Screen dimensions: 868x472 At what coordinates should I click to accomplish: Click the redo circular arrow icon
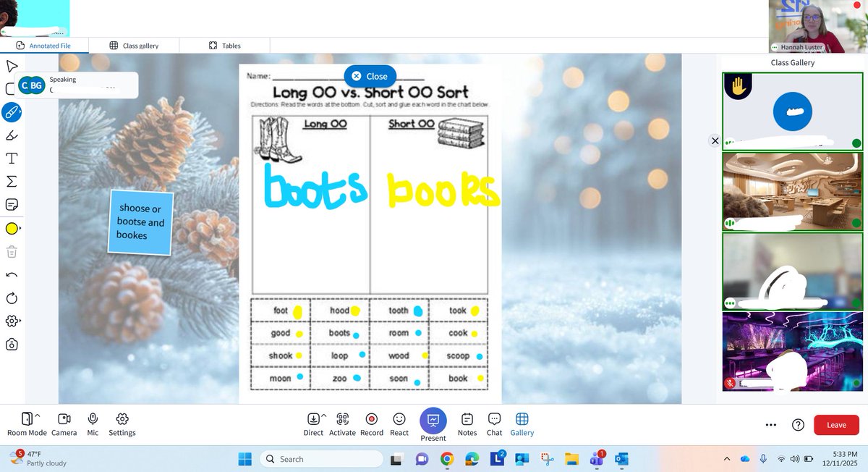(x=12, y=298)
